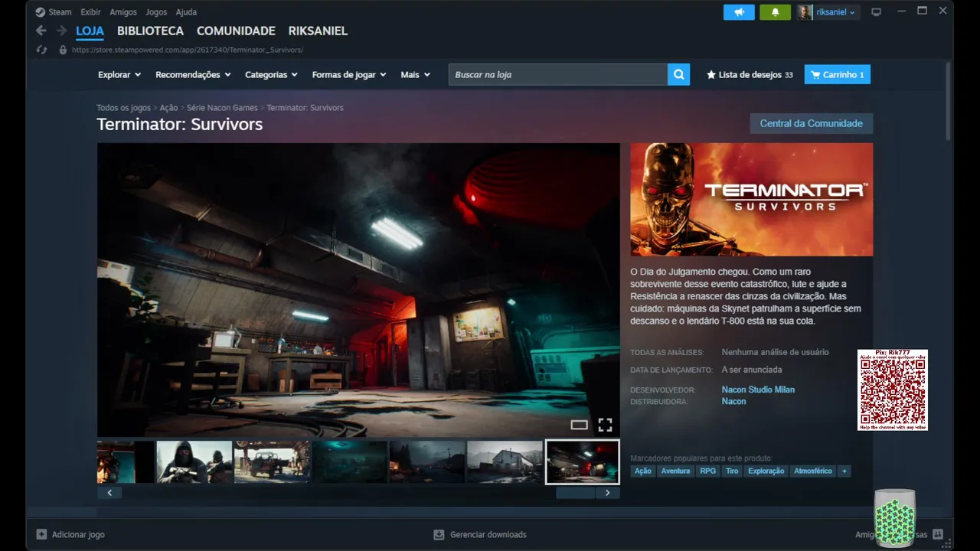This screenshot has height=551, width=980.
Task: Go back with the left arrow navigation icon
Action: point(41,31)
